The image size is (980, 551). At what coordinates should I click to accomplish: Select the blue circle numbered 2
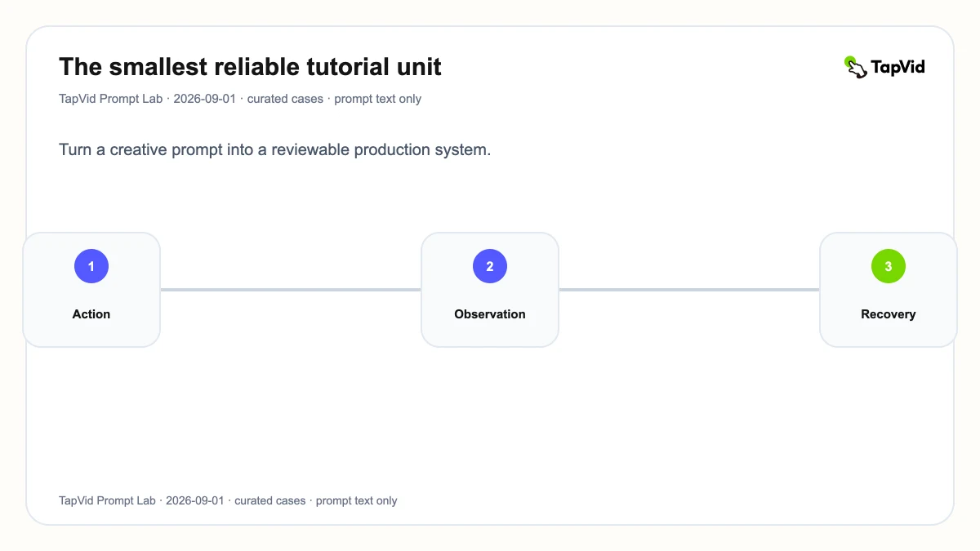point(490,266)
